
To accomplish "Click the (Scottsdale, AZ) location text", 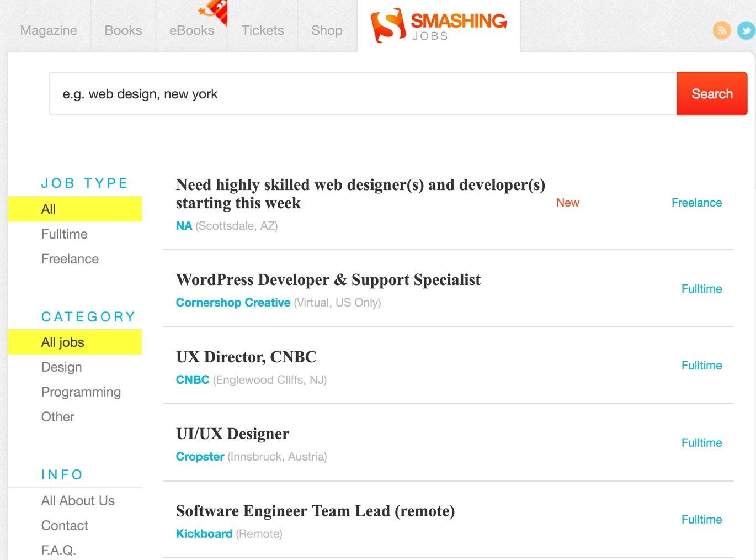I will [237, 226].
